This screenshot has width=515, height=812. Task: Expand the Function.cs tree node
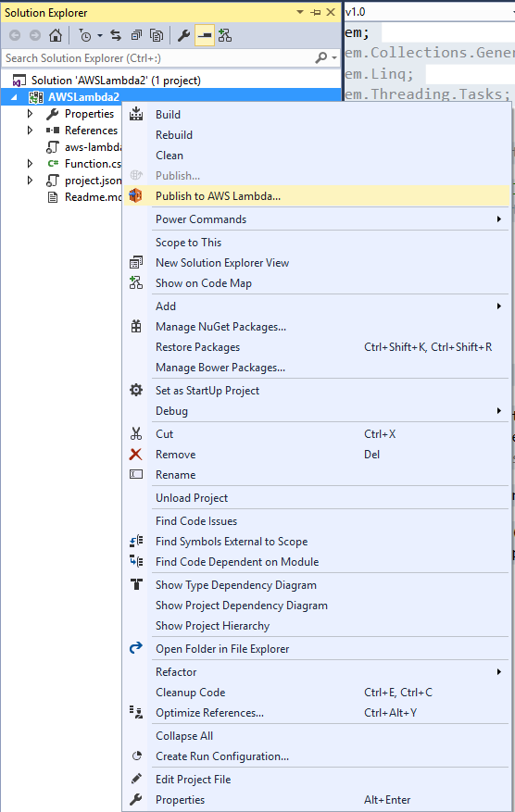tap(30, 164)
